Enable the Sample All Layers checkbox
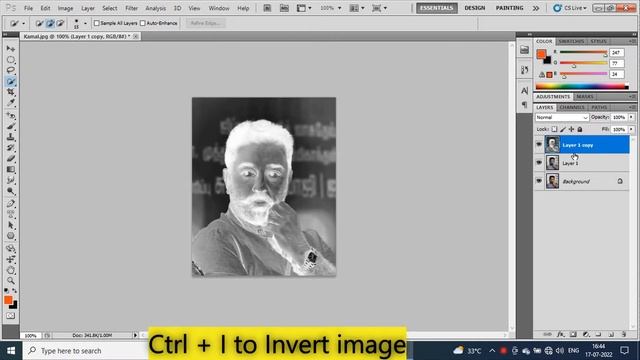 pyautogui.click(x=97, y=23)
